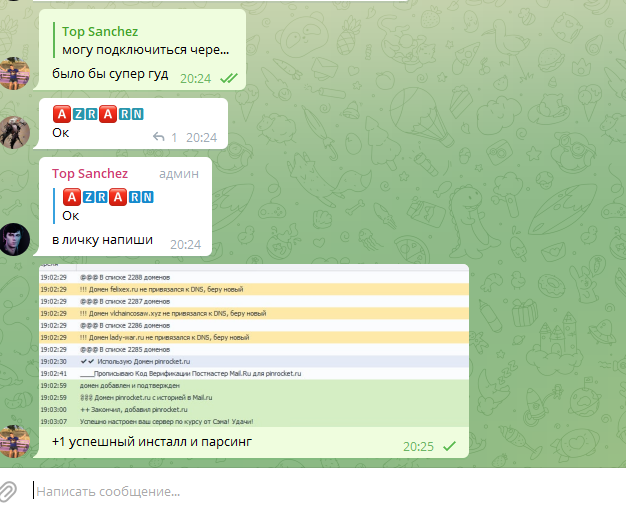This screenshot has height=514, width=626.
Task: Click the 20:25 timestamp of last message
Action: pos(418,447)
